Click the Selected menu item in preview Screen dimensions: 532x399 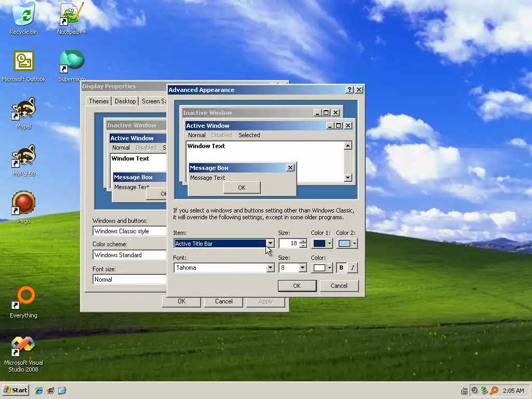pos(249,135)
